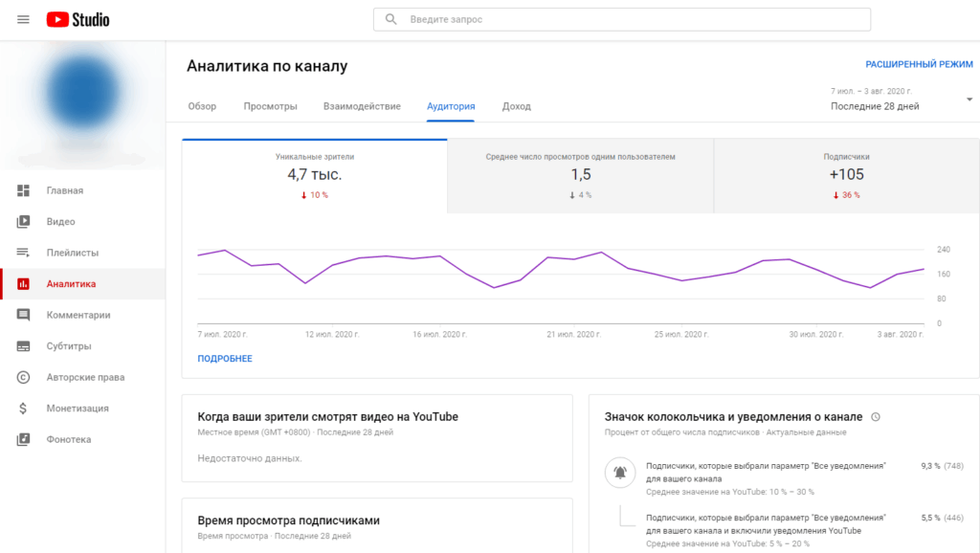Click the red 10 % decrease indicator

(x=314, y=195)
